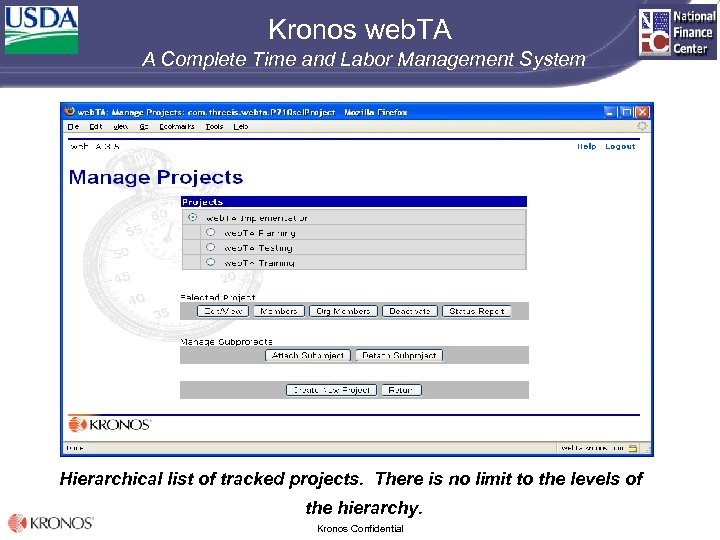
Task: Click the Kronos logo at slide bottom left
Action: pos(51,523)
